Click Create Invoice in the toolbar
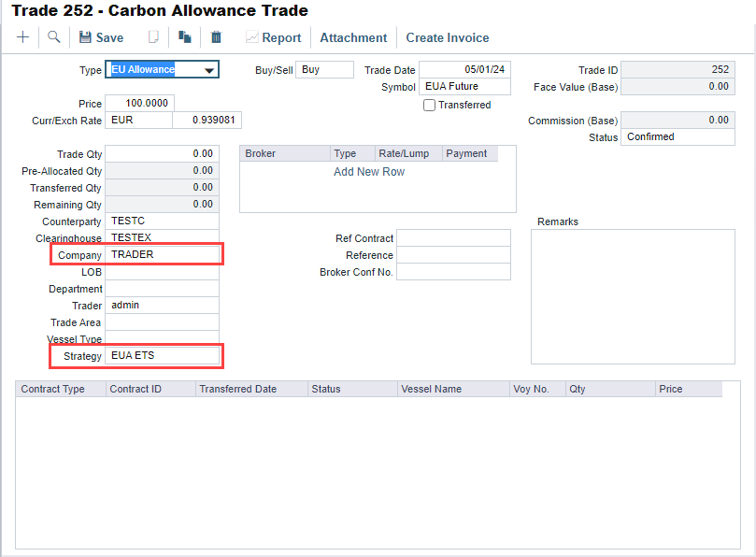Screen dimensions: 756x557 pos(448,37)
